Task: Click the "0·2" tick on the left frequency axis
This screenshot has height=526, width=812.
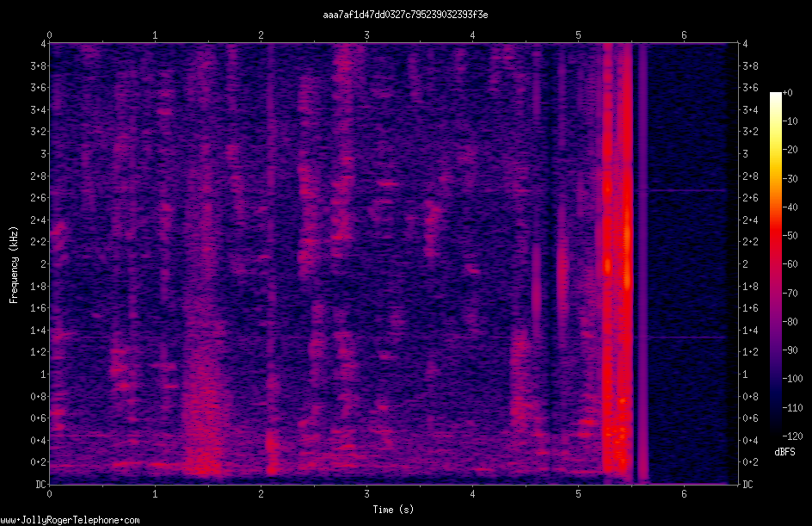Action: [38, 461]
